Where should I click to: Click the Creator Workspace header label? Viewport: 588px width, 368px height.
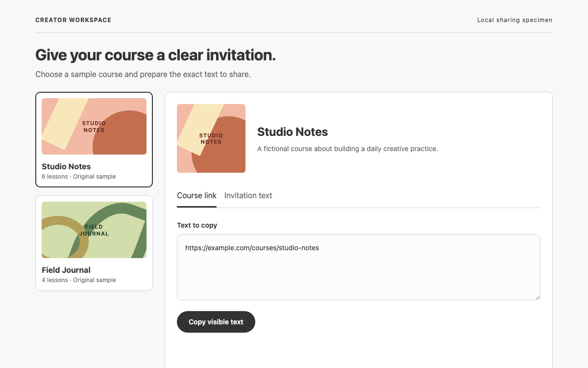(73, 20)
